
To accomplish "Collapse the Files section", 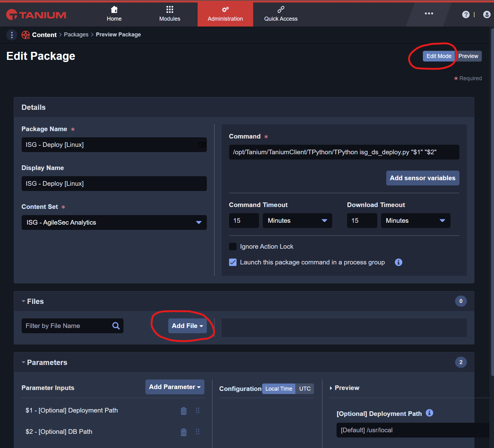I will [x=23, y=301].
